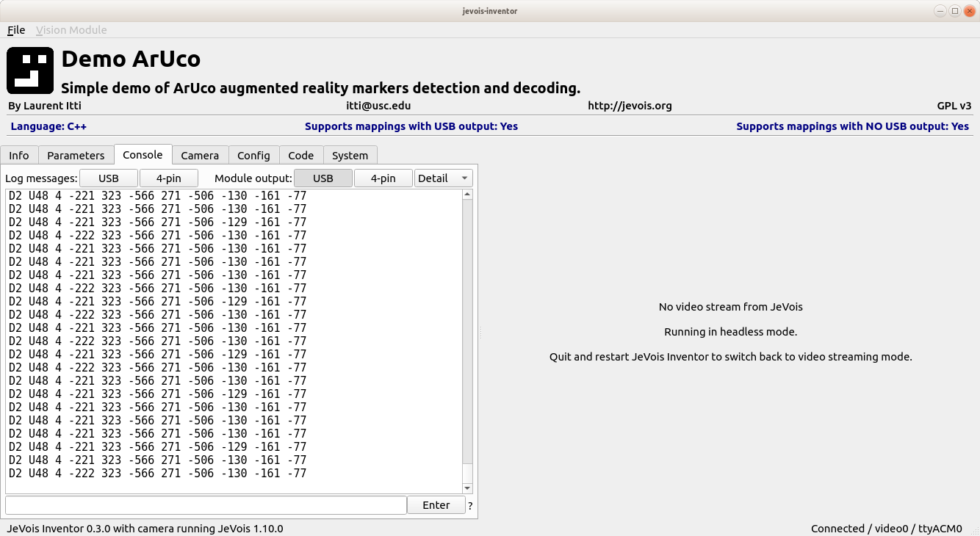Click the http://jevois.org text
Screen dimensions: 980x536
coord(630,106)
